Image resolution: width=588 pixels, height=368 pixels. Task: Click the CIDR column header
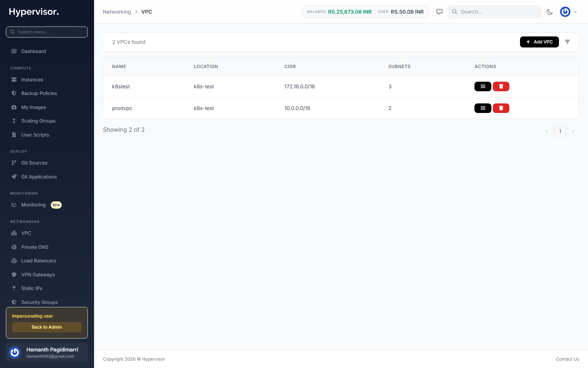click(x=290, y=67)
